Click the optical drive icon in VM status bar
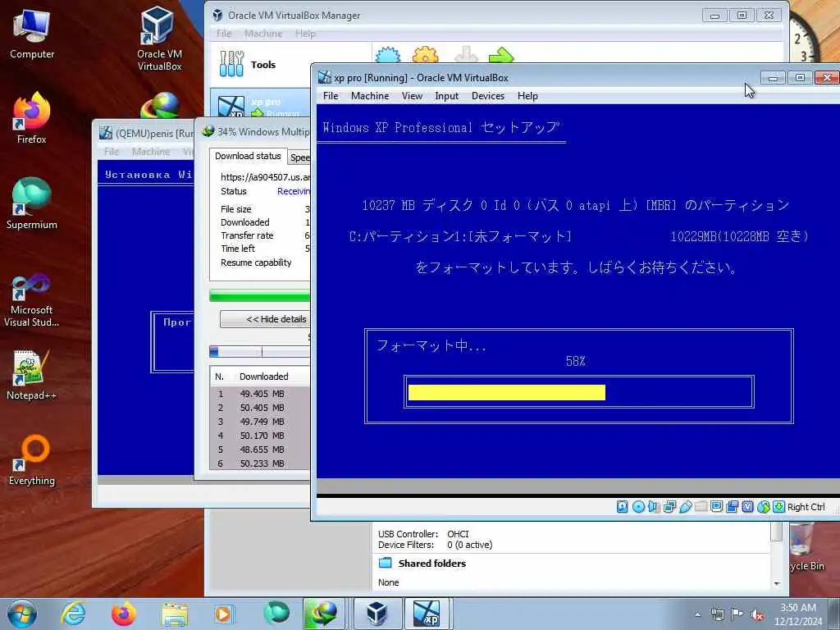Image resolution: width=840 pixels, height=630 pixels. 638,507
